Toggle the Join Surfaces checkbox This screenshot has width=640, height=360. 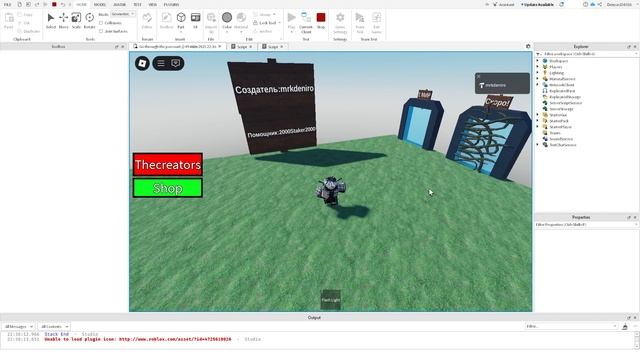(101, 31)
